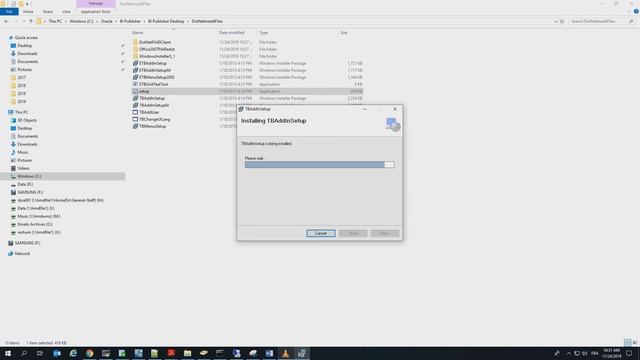Open Internet Explorer from the taskbar
The width and height of the screenshot is (640, 360).
click(x=73, y=353)
